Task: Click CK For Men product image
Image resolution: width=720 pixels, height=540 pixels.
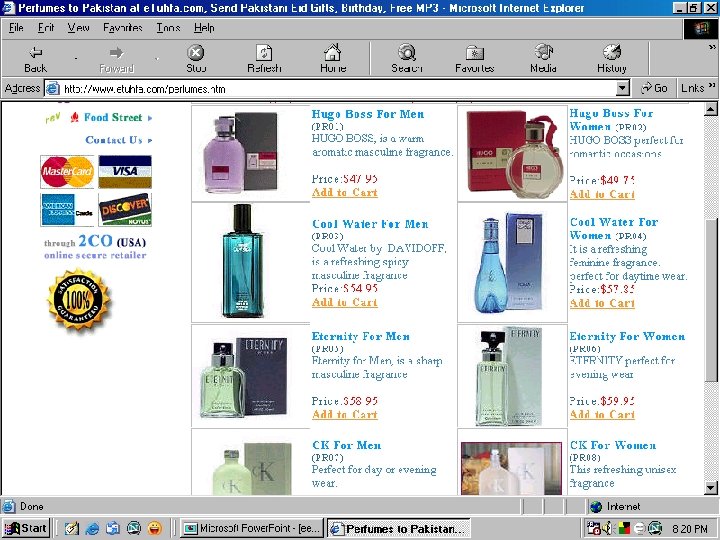Action: pyautogui.click(x=252, y=469)
